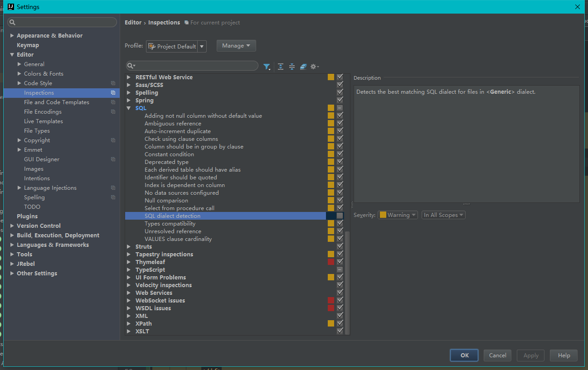Toggle the SQL group mixed-state checkbox
Screen dimensions: 588x370
tap(340, 108)
